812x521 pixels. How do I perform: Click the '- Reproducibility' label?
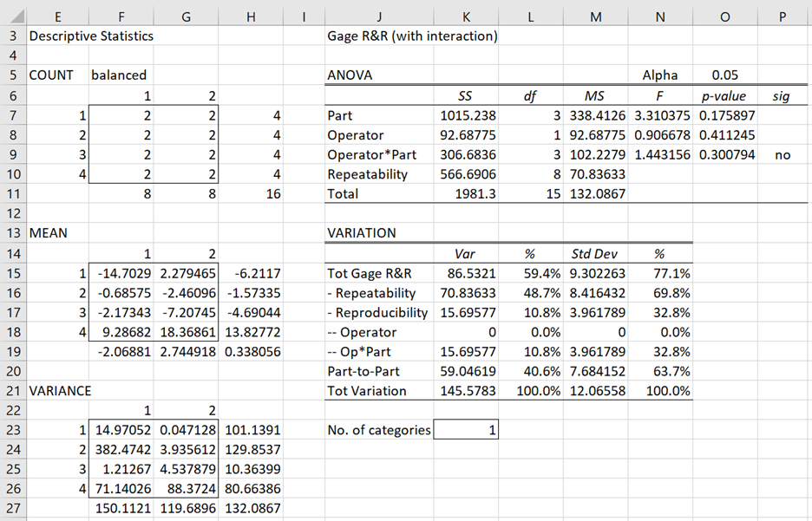click(x=377, y=312)
